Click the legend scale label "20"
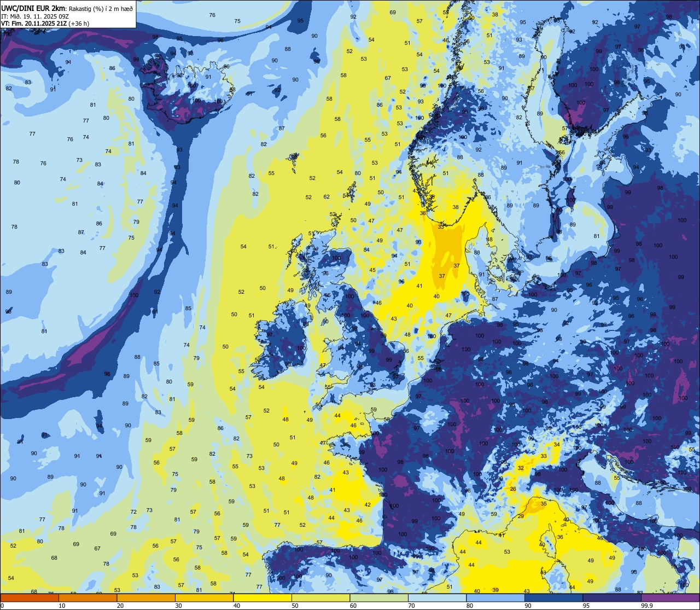This screenshot has width=700, height=610. (120, 606)
